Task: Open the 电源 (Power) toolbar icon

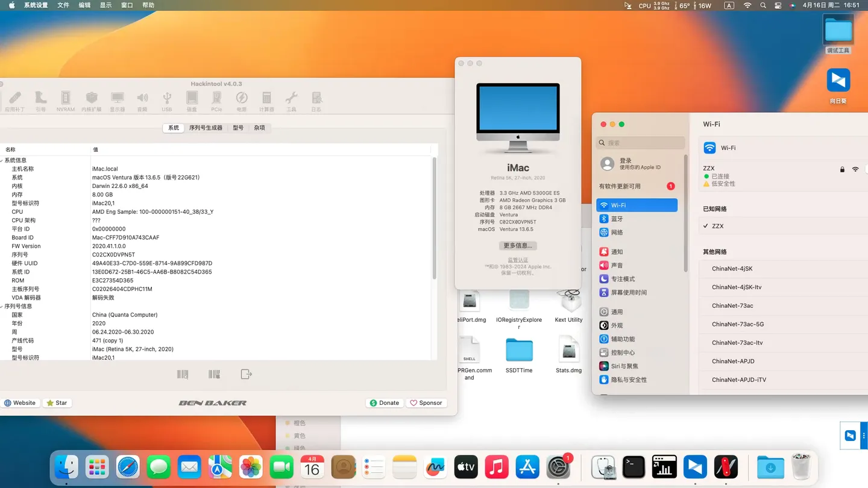Action: 241,101
